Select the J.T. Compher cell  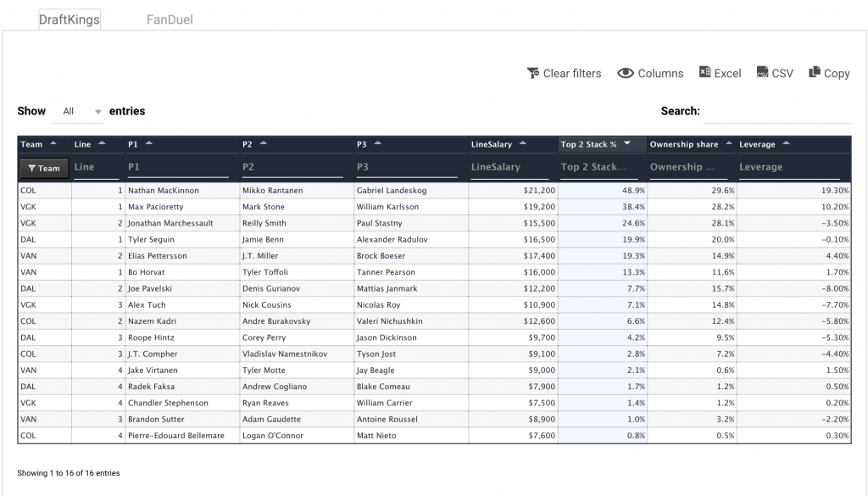(x=182, y=354)
